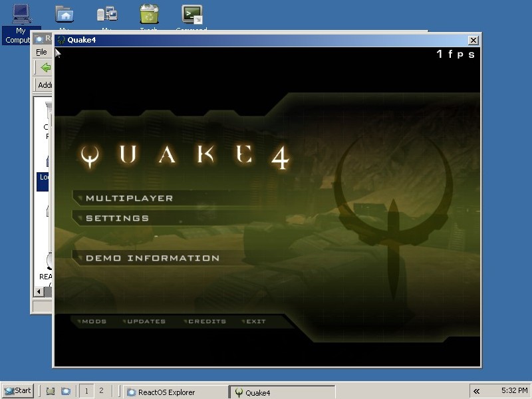Select the Mods option
532x399 pixels.
(94, 321)
